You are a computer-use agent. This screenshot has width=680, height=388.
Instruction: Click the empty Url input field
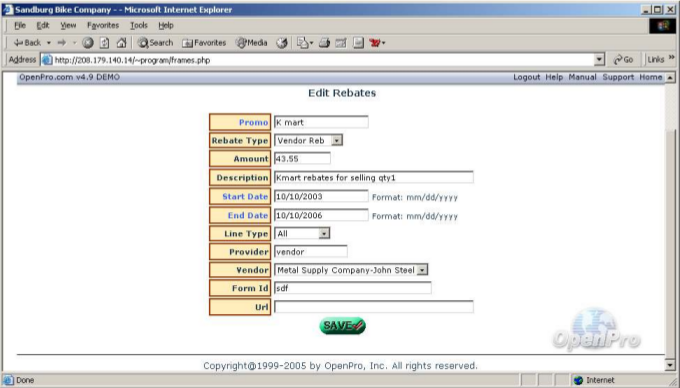click(373, 307)
